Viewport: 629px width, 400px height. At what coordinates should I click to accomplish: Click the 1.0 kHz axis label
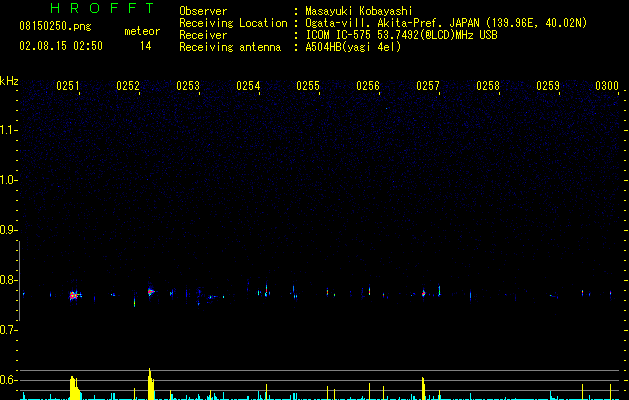point(7,180)
